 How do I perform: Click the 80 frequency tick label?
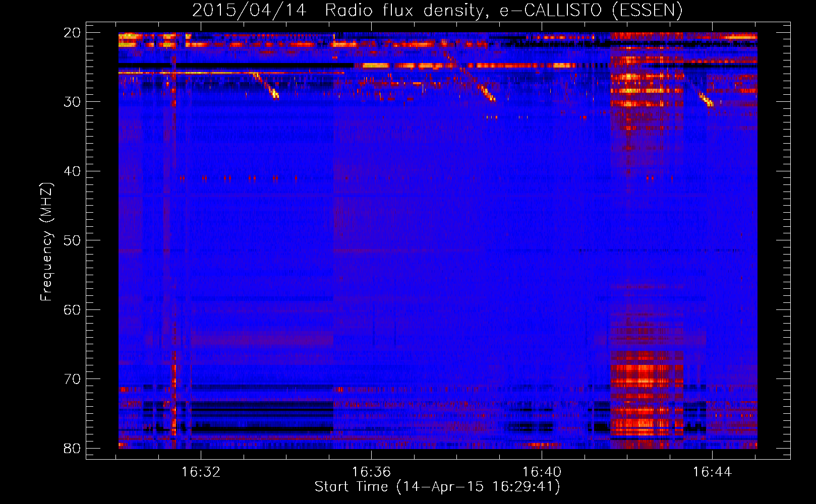pyautogui.click(x=72, y=449)
